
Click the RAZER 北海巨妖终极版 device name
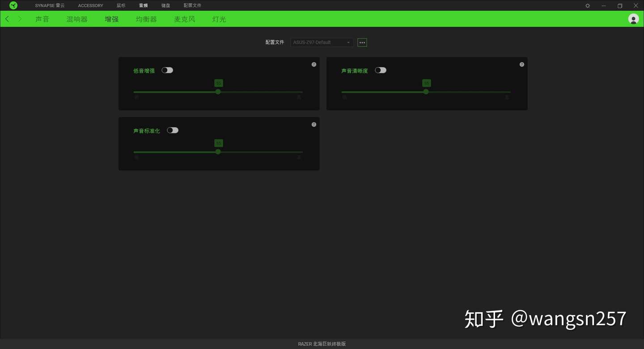tap(322, 344)
